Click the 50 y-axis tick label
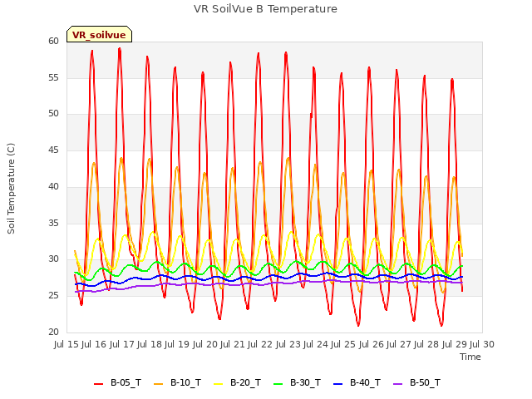This screenshot has height=399, width=532. 53,114
